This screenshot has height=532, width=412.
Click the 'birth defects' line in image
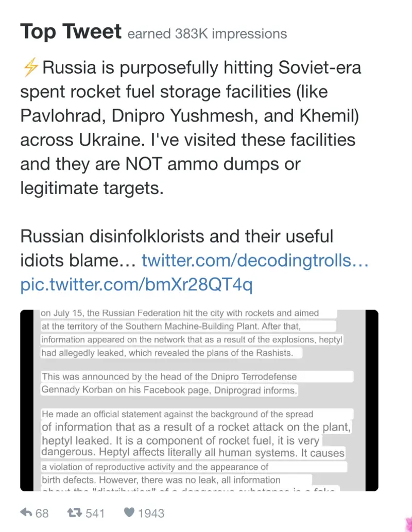tap(161, 480)
